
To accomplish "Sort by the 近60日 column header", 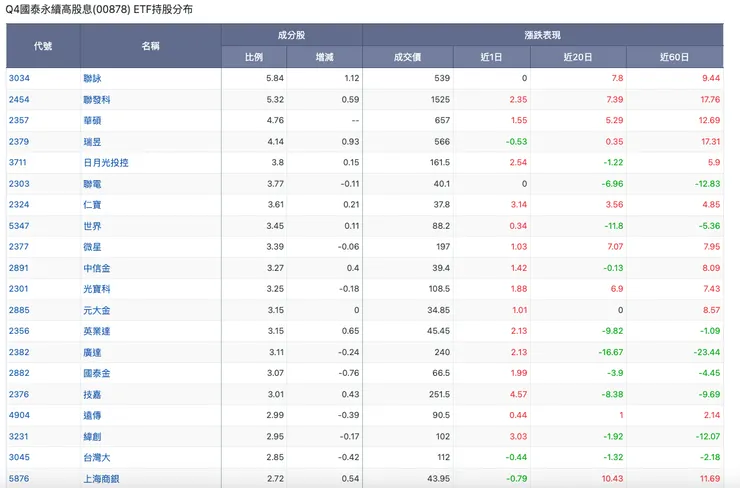I will 674,57.
